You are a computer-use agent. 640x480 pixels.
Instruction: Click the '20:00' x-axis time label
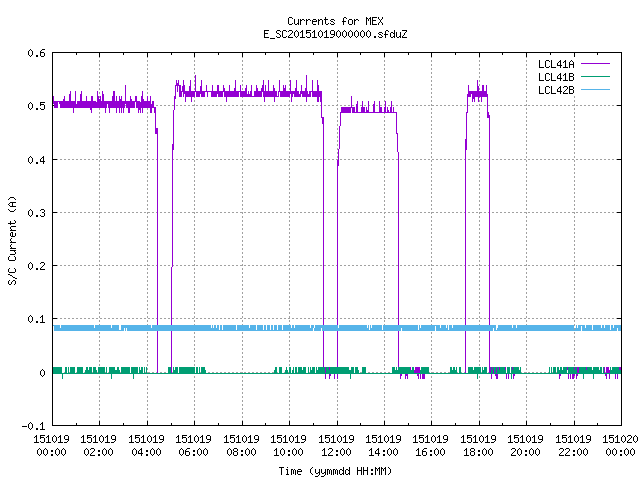point(525,452)
